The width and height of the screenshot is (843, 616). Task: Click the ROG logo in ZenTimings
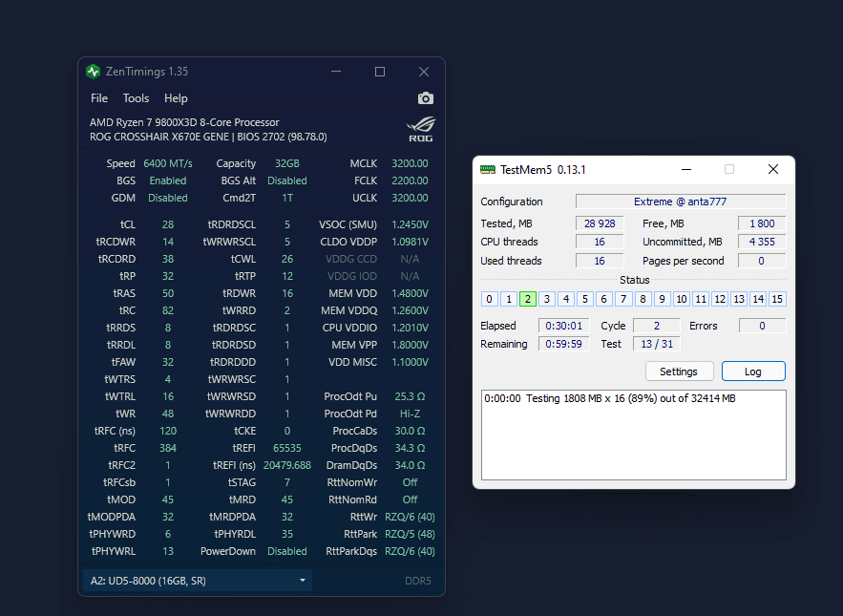(420, 130)
